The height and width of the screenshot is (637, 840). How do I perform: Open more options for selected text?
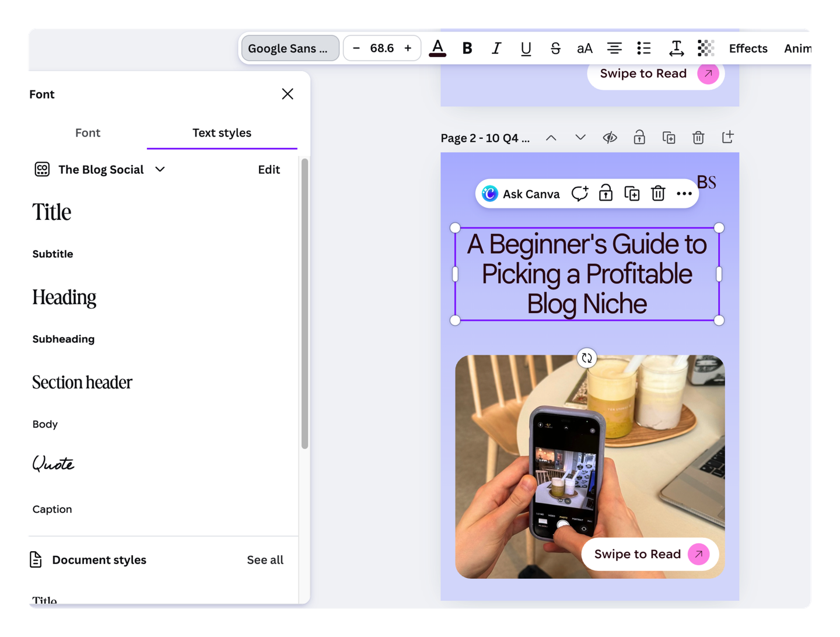[x=684, y=194]
